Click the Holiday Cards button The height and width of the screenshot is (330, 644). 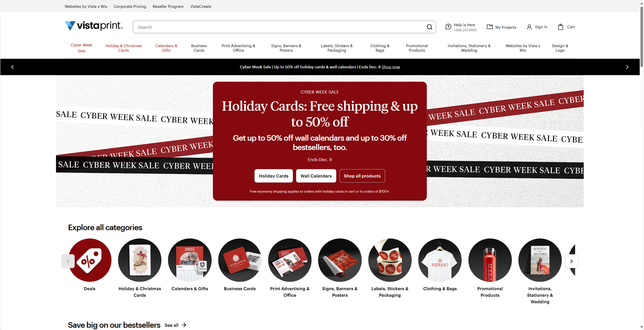pos(273,176)
